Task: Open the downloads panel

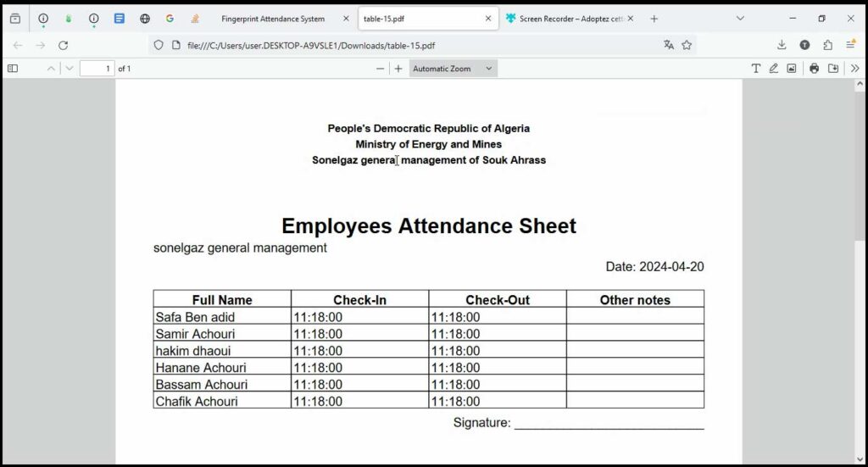Action: 782,46
